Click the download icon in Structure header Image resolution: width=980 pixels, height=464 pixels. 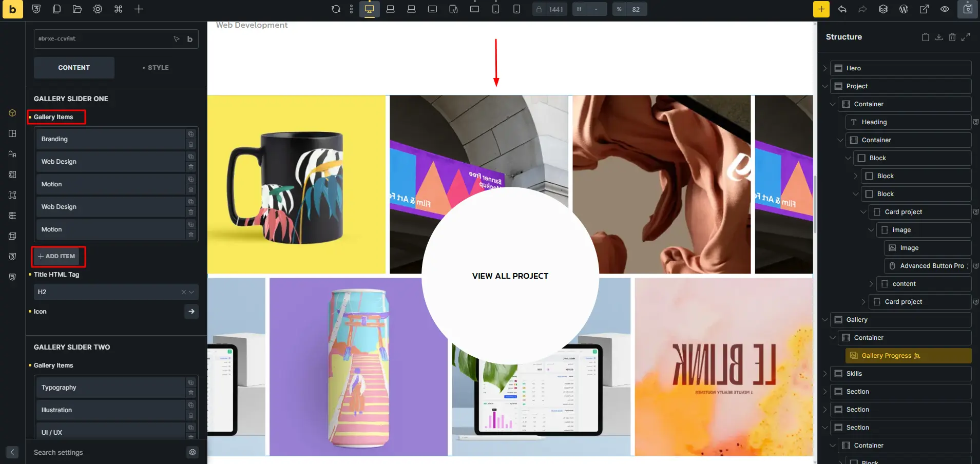pyautogui.click(x=939, y=37)
